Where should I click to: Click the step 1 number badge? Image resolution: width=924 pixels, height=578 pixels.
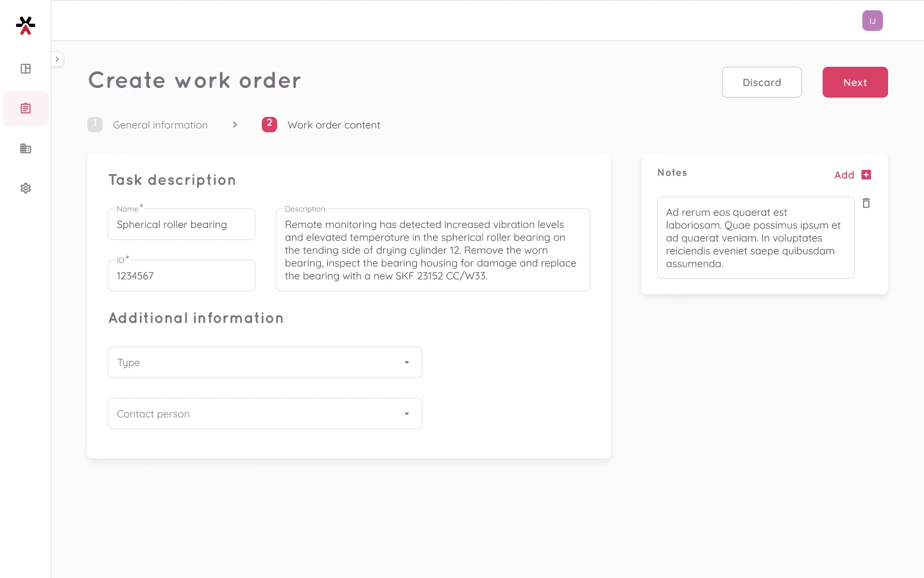tap(95, 124)
